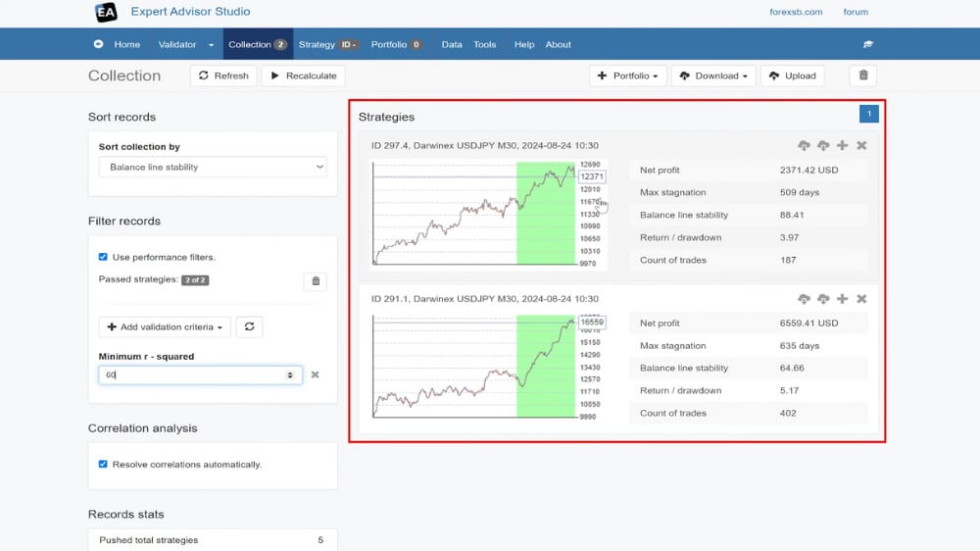
Task: Delete filtered strategies with Passed strategies trash icon
Action: coord(315,281)
